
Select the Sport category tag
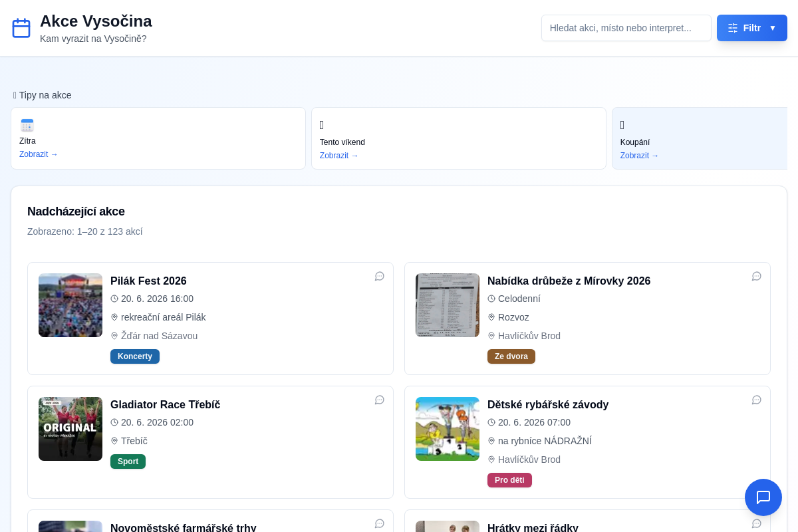[x=128, y=462]
